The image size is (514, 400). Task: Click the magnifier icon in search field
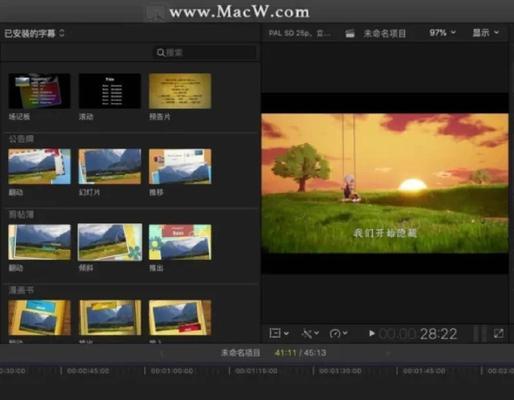160,52
